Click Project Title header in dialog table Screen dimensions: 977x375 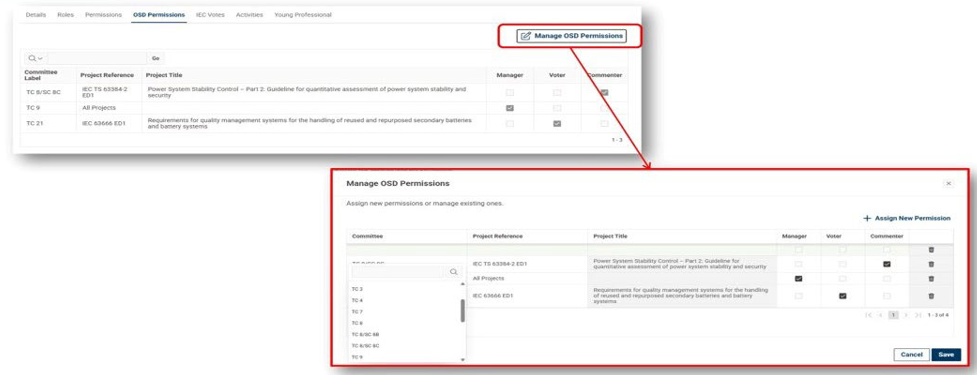(x=610, y=236)
